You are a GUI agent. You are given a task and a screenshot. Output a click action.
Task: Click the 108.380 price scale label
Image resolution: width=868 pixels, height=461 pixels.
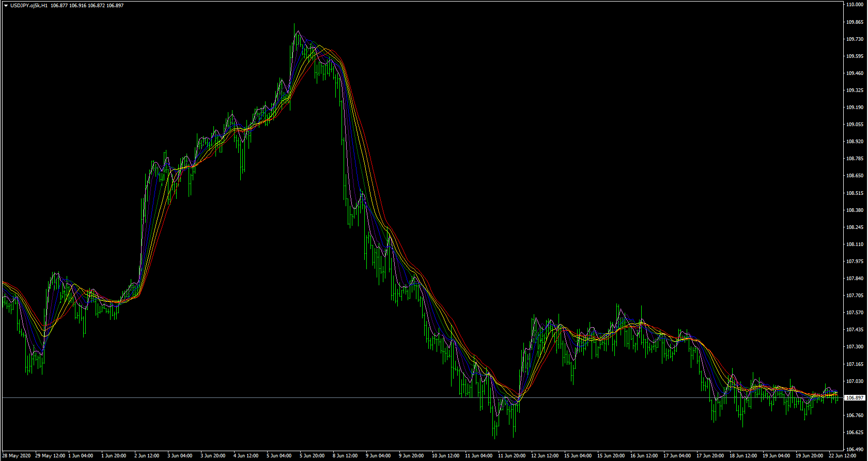(x=855, y=210)
